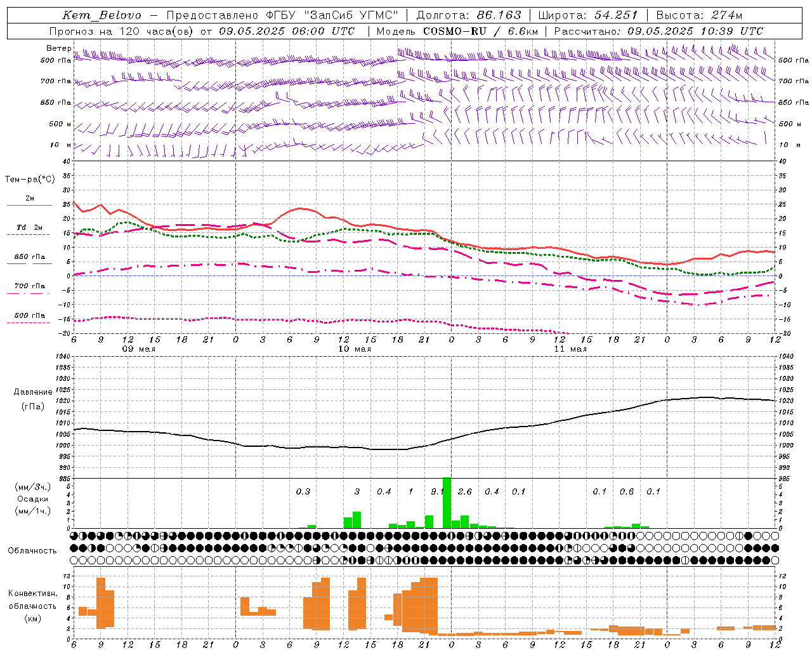Click the Облачность row label
812x650 pixels.
[32, 550]
